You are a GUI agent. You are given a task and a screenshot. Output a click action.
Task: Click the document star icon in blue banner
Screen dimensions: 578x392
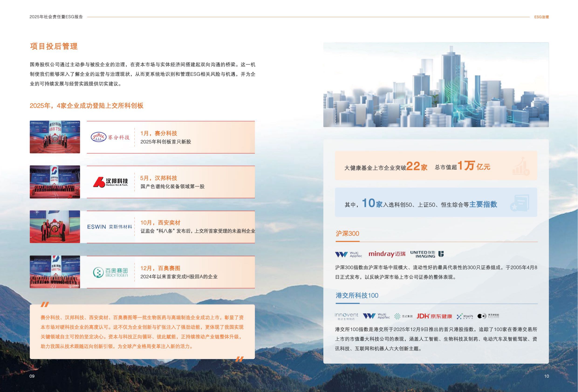point(520,203)
